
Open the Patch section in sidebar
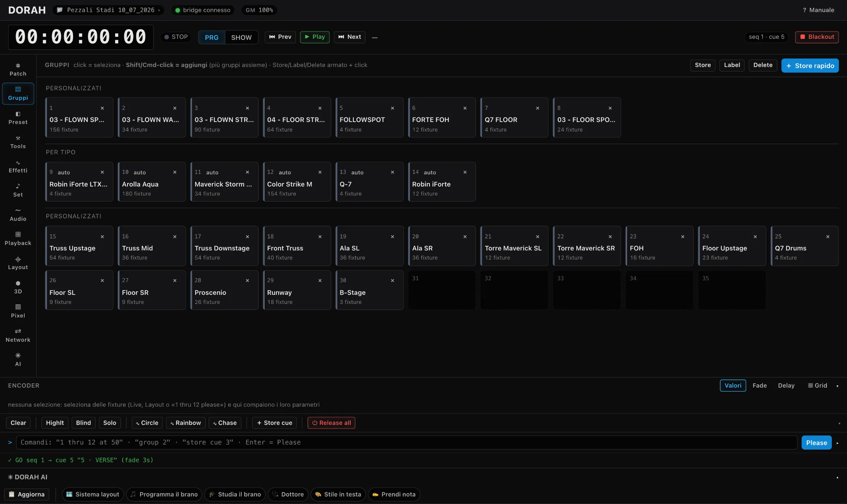pyautogui.click(x=18, y=69)
